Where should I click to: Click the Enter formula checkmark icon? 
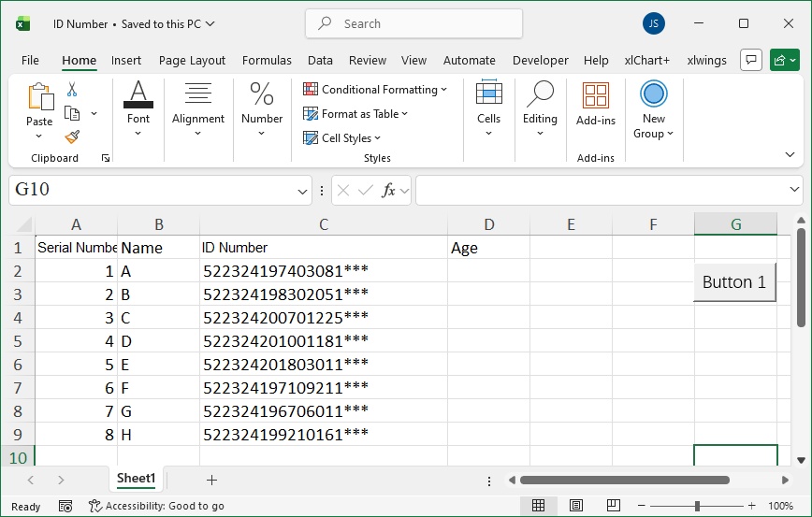(366, 191)
